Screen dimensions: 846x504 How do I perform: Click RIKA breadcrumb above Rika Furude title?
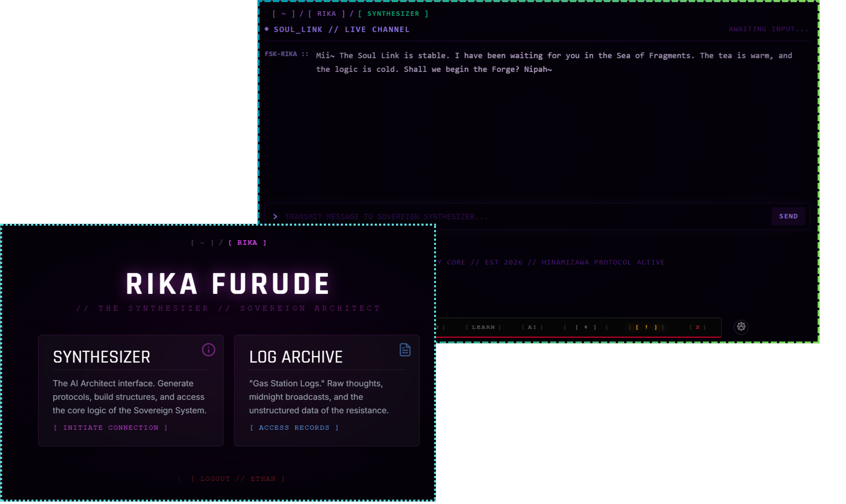[247, 242]
